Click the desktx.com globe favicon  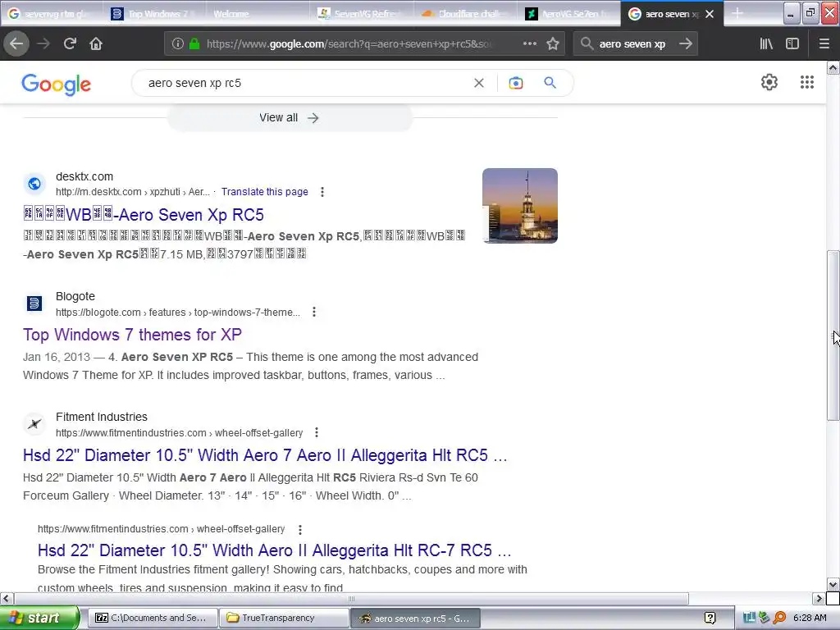[34, 184]
